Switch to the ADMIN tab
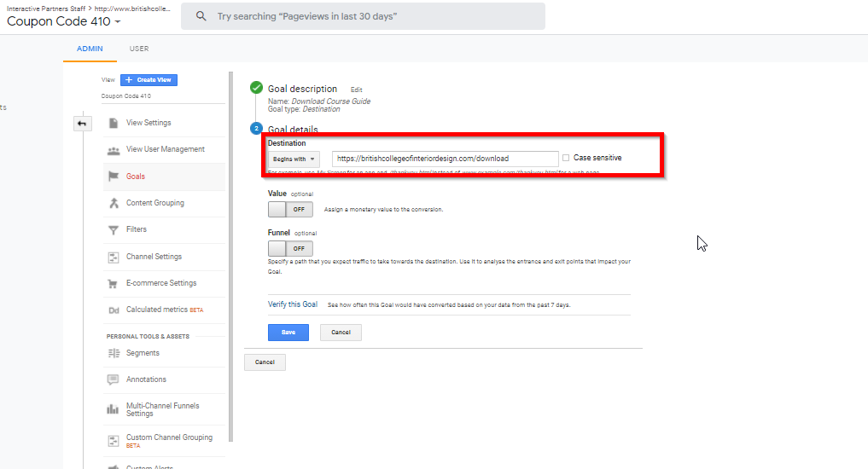This screenshot has width=868, height=469. point(90,49)
